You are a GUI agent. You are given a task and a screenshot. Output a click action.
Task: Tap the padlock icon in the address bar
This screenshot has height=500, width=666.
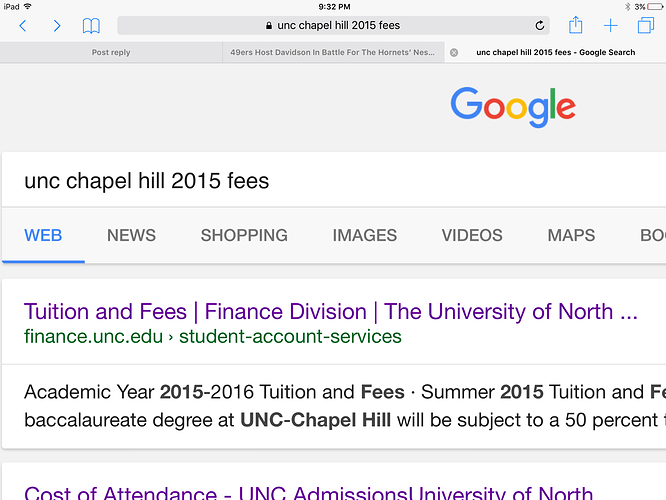[268, 25]
